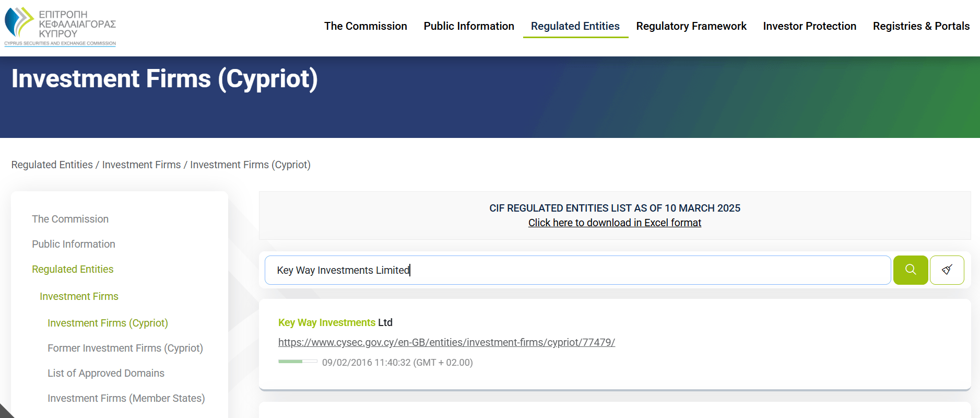
Task: Click the Regulated Entities breadcrumb link
Action: pos(52,165)
